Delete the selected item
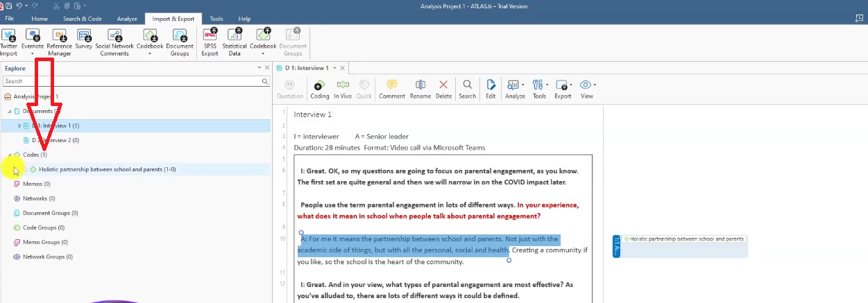868x303 pixels. click(443, 88)
